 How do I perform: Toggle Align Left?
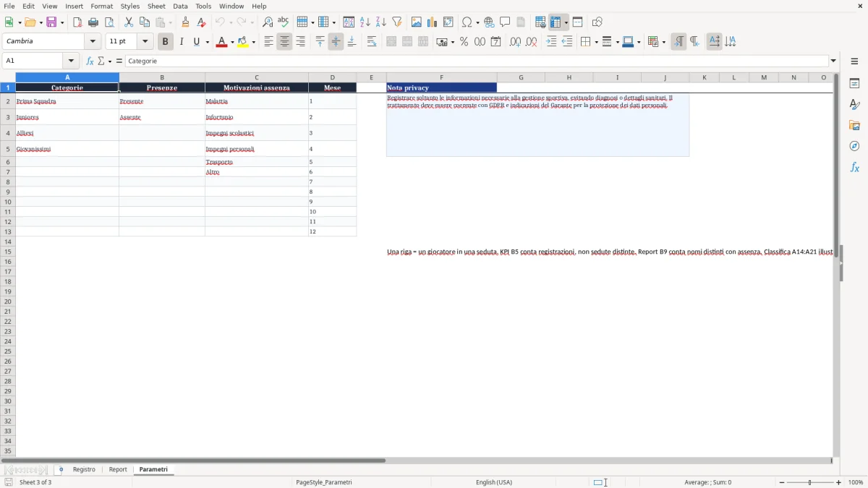coord(268,42)
